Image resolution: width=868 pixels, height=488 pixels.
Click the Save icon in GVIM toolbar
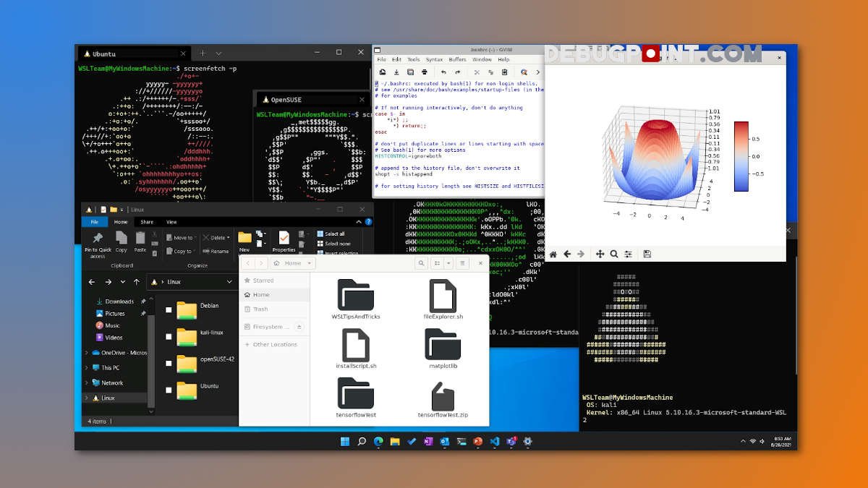click(x=396, y=72)
